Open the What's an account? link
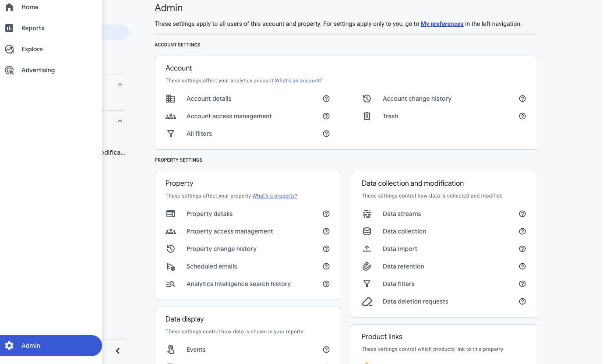 298,81
